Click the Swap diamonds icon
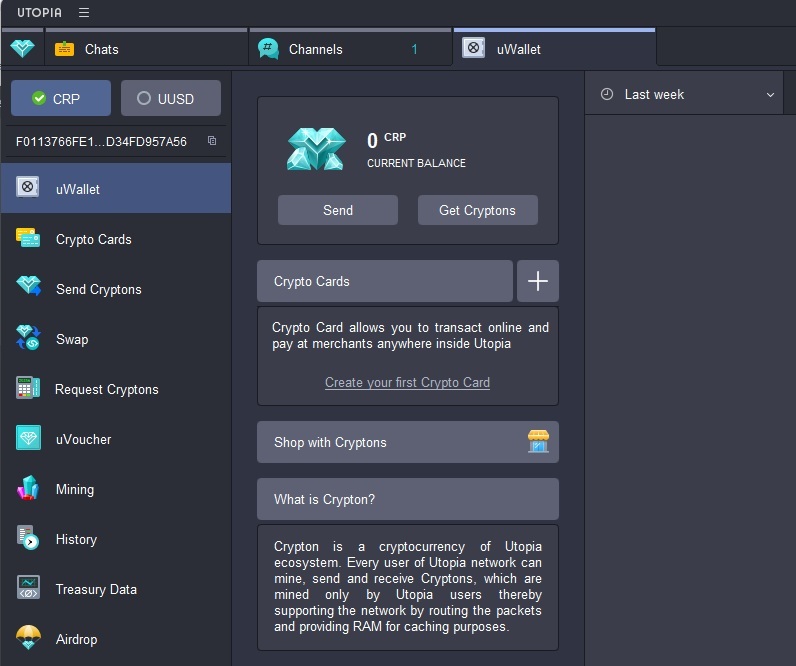Viewport: 796px width, 666px height. [x=28, y=338]
